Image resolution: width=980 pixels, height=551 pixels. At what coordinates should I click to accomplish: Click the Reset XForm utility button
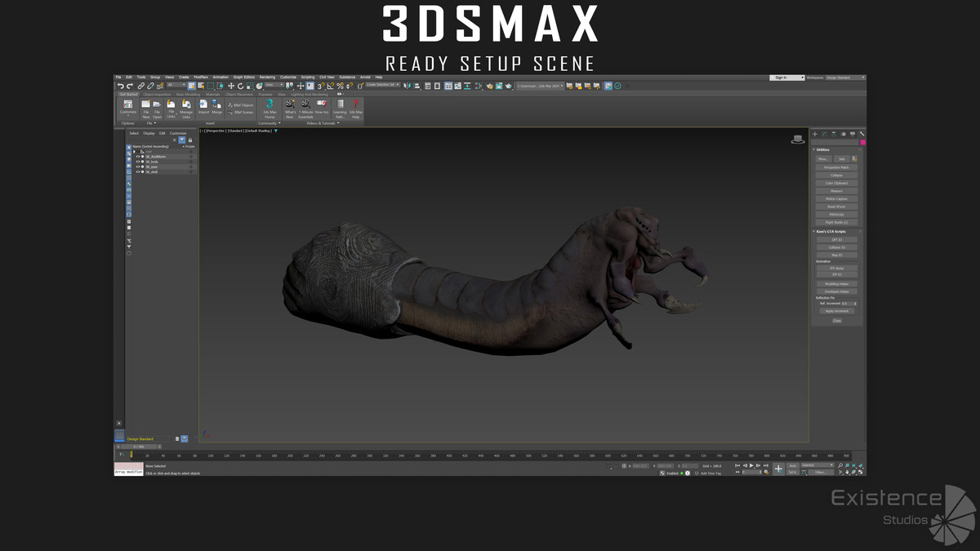pyautogui.click(x=836, y=207)
